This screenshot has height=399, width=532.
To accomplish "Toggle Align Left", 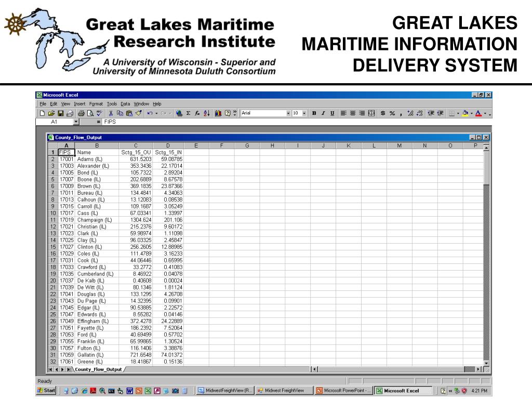I will click(343, 113).
